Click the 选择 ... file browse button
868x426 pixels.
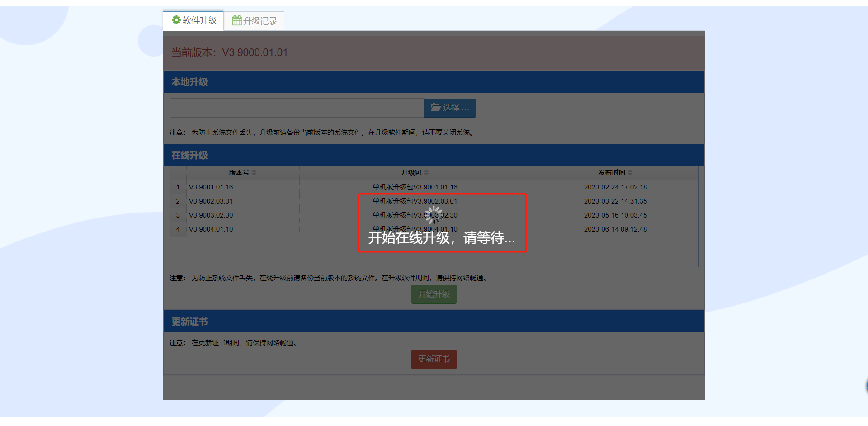[x=450, y=108]
